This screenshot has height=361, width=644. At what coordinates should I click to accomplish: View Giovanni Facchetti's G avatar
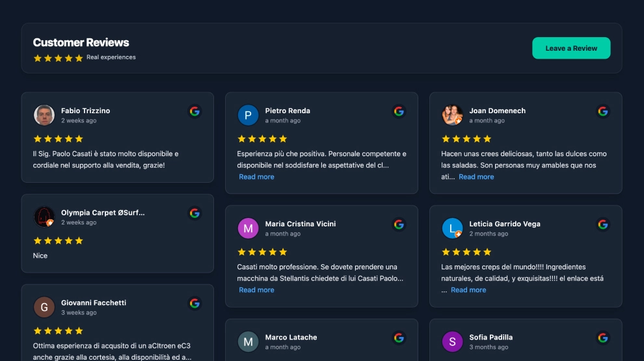44,307
